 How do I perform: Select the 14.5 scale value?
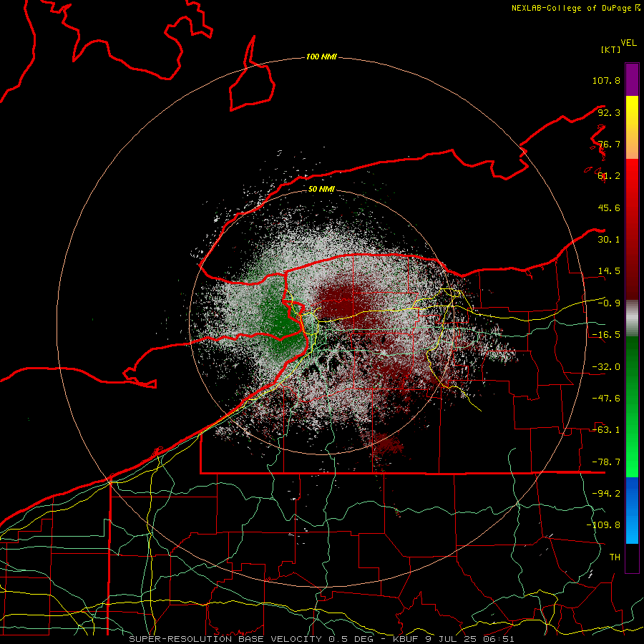(x=609, y=271)
